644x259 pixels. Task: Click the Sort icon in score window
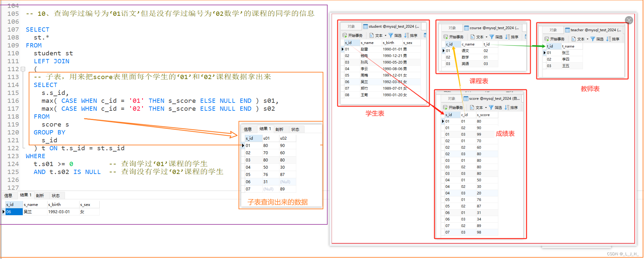[507, 107]
